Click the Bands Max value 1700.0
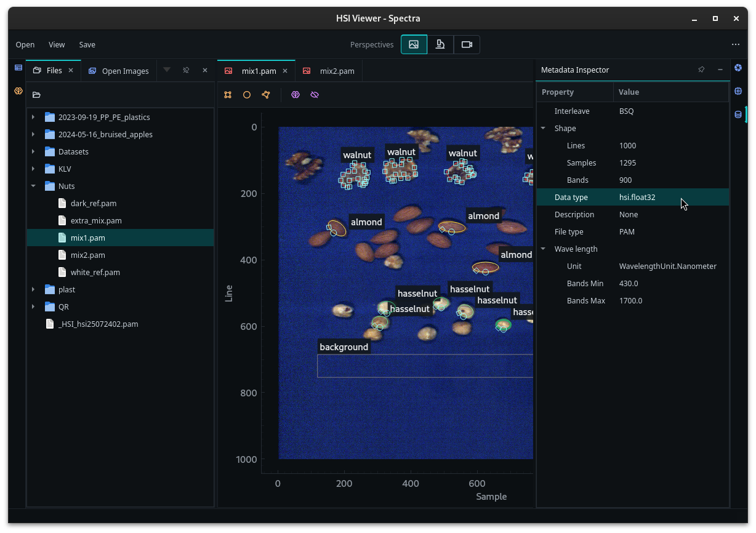Viewport: 756px width, 533px height. pos(631,300)
